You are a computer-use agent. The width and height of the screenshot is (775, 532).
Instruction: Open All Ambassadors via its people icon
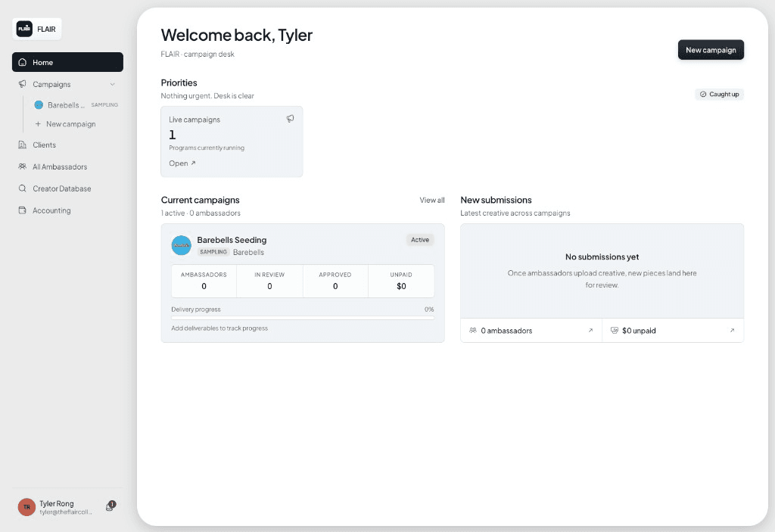click(x=22, y=166)
